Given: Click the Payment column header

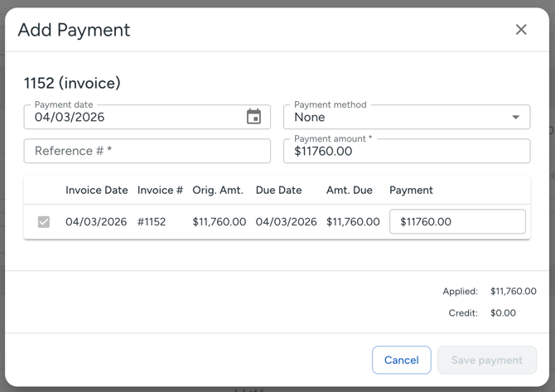Looking at the screenshot, I should [x=411, y=190].
